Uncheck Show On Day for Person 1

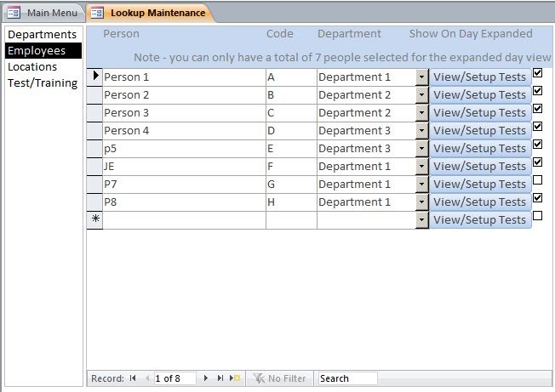pos(537,73)
